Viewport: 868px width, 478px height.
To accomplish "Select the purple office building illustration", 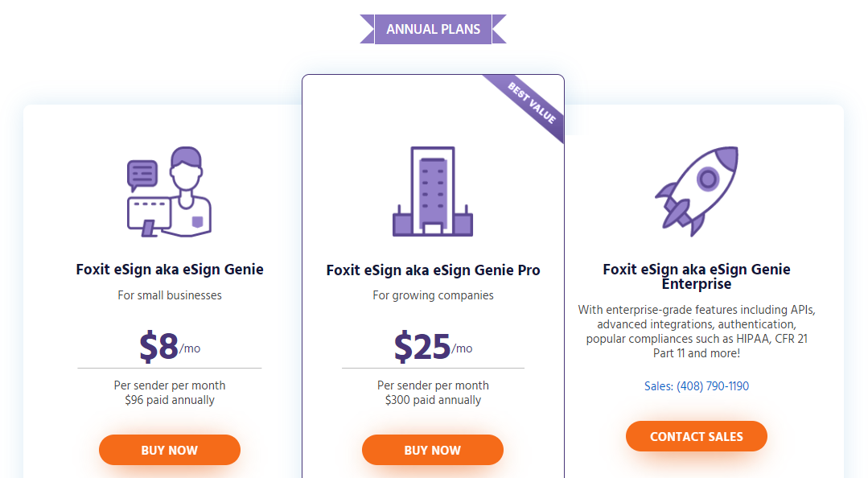I will click(x=432, y=192).
